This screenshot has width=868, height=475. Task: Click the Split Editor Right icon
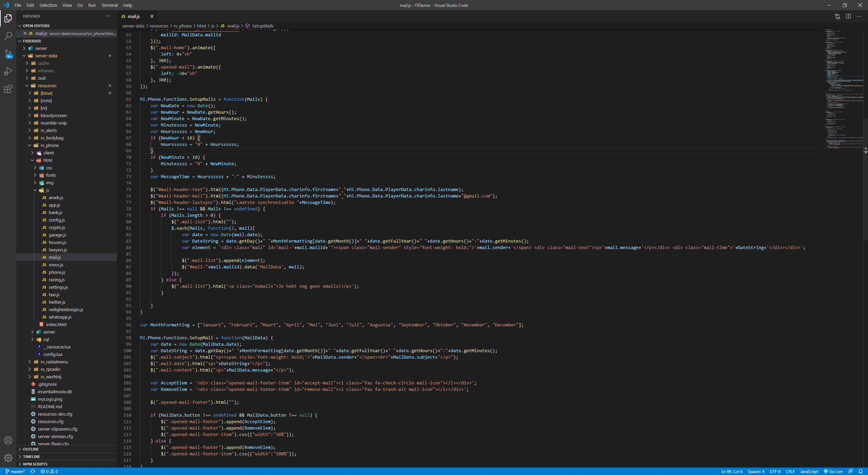coord(848,16)
